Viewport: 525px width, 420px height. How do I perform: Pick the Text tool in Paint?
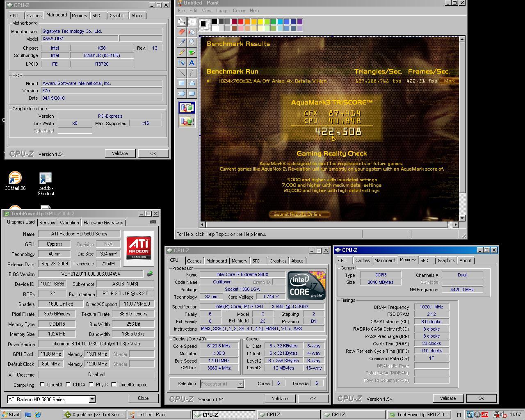(192, 63)
